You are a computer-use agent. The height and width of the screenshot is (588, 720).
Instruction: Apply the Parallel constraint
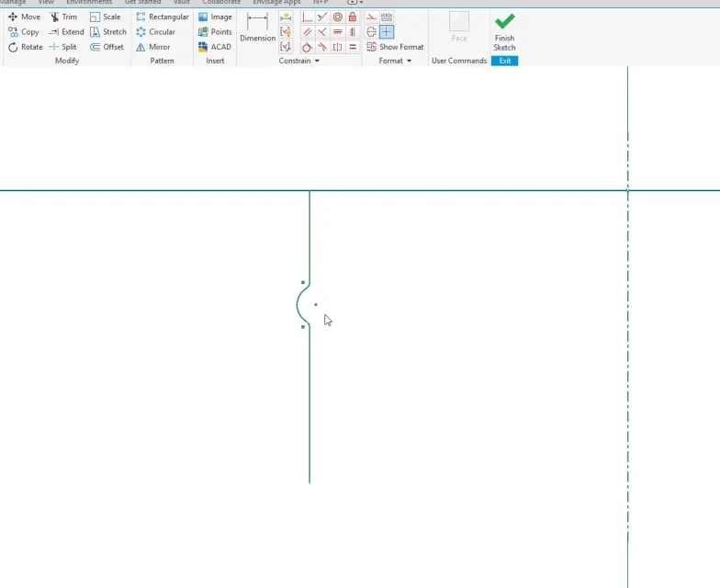pyautogui.click(x=307, y=32)
